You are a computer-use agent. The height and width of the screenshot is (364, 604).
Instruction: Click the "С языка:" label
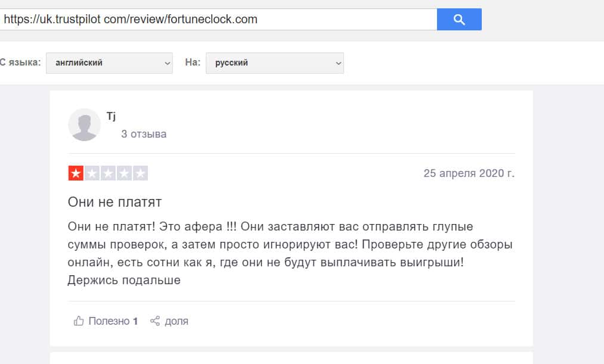[x=20, y=63]
